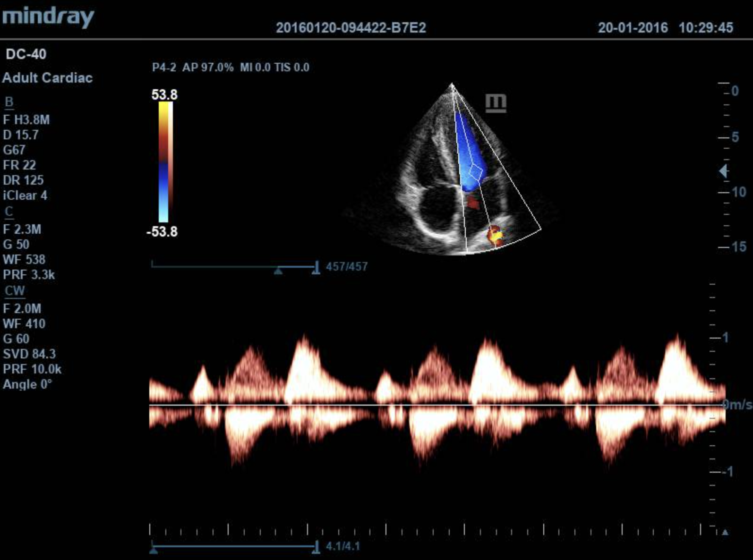
Task: Click the 'Angle 0°' value
Action: coord(27,384)
